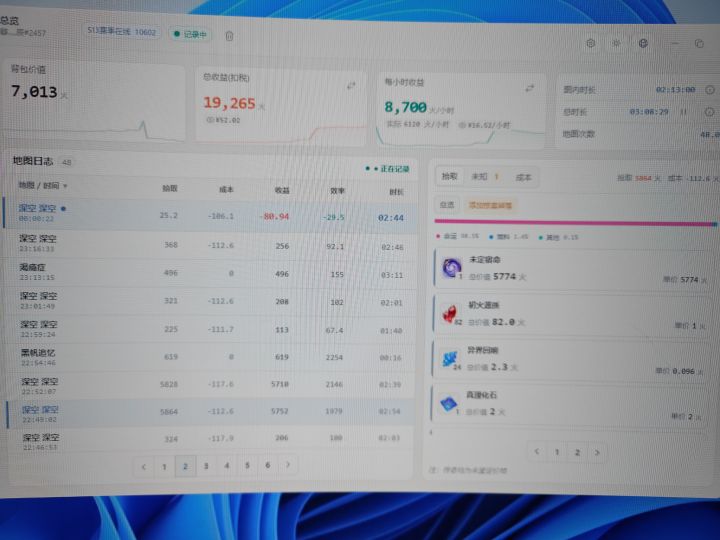Open map log page 5
Image resolution: width=720 pixels, height=540 pixels.
[x=247, y=465]
